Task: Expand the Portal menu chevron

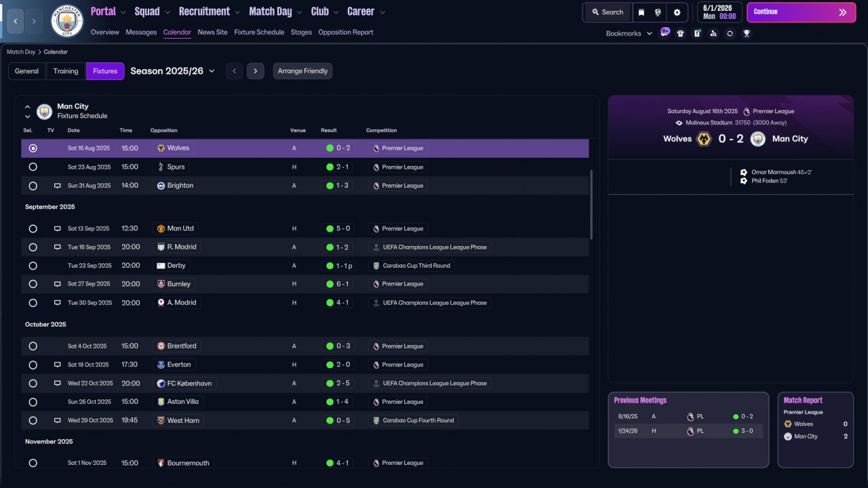Action: point(123,12)
